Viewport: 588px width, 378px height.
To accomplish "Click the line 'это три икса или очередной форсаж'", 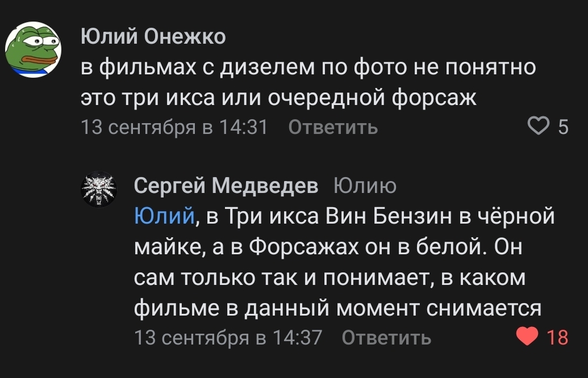I will [x=279, y=98].
